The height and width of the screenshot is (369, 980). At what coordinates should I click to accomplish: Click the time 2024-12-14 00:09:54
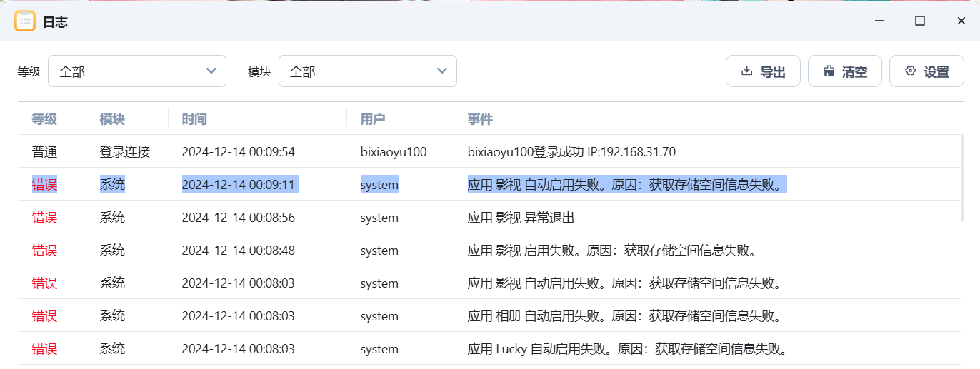click(239, 152)
